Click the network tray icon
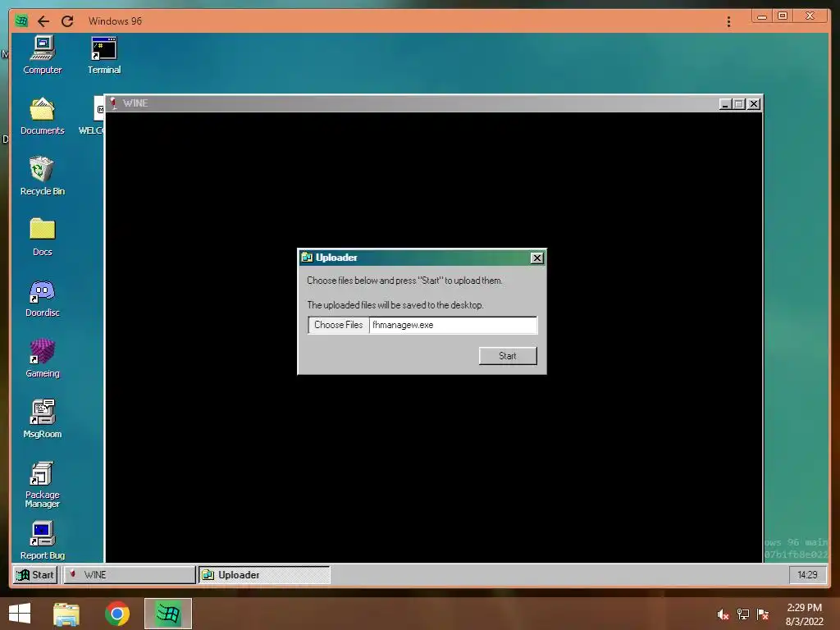 [x=743, y=614]
